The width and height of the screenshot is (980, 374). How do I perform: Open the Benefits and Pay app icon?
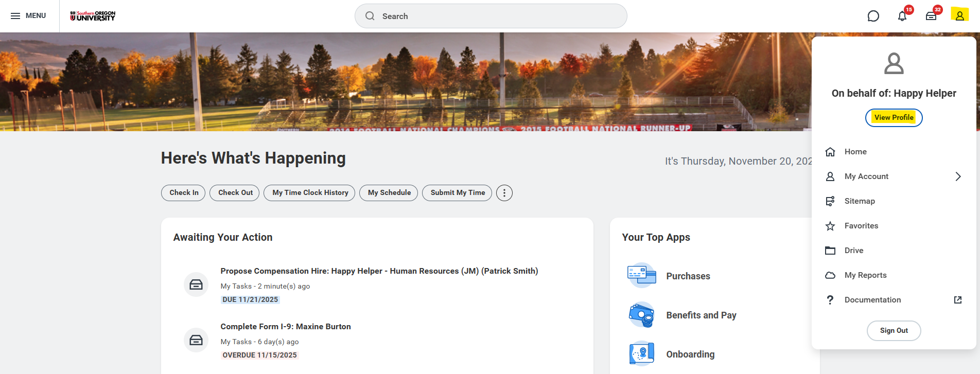641,315
